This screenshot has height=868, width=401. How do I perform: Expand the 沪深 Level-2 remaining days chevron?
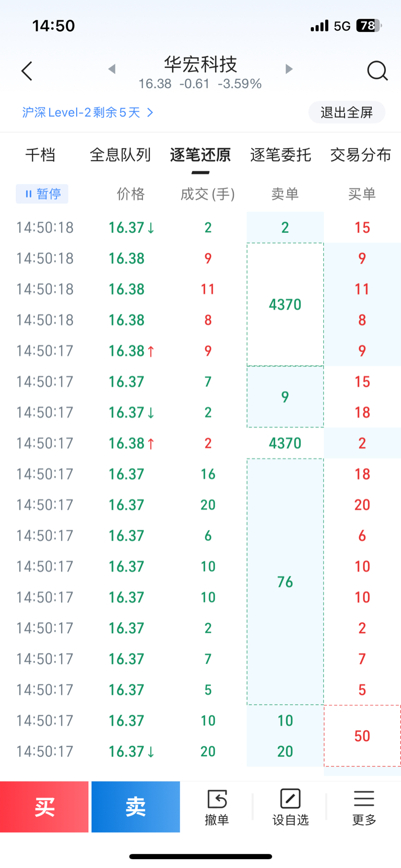pyautogui.click(x=150, y=113)
